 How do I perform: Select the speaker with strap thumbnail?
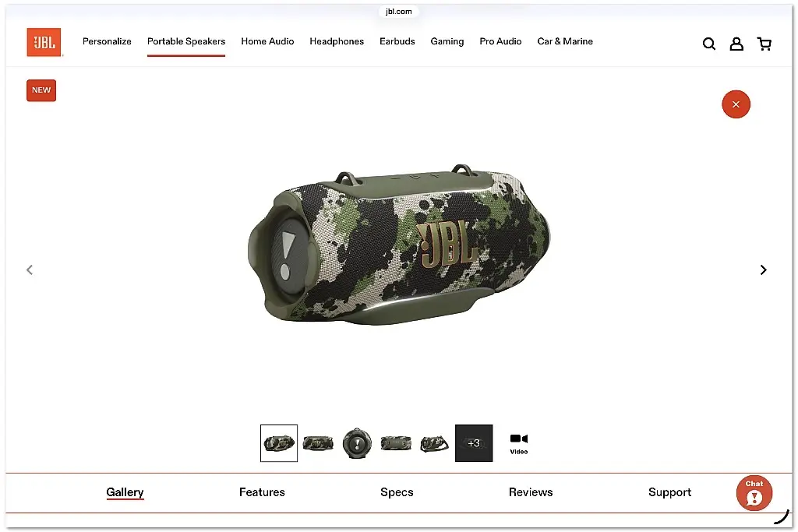(x=435, y=443)
